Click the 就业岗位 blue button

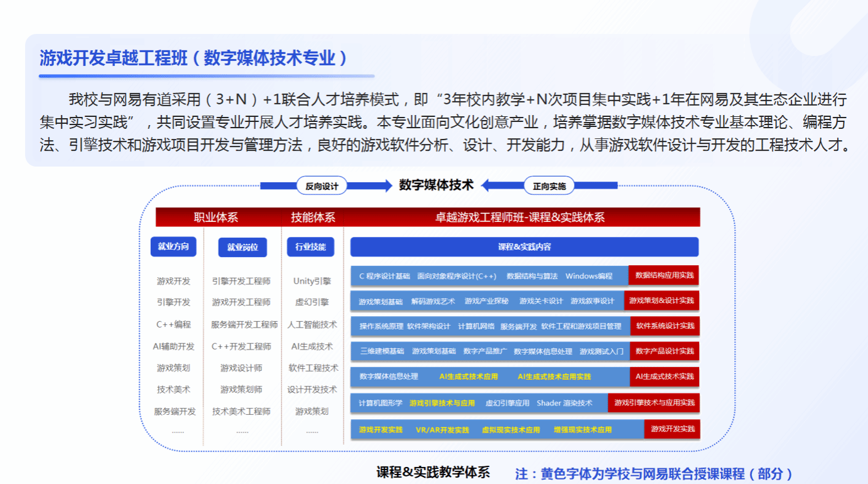[242, 247]
